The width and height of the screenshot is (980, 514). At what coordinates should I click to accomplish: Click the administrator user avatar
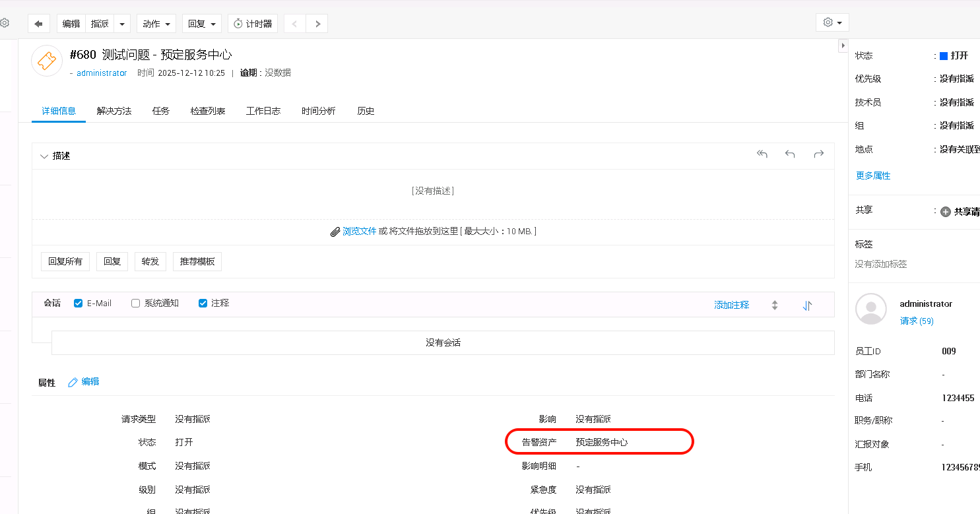tap(870, 309)
